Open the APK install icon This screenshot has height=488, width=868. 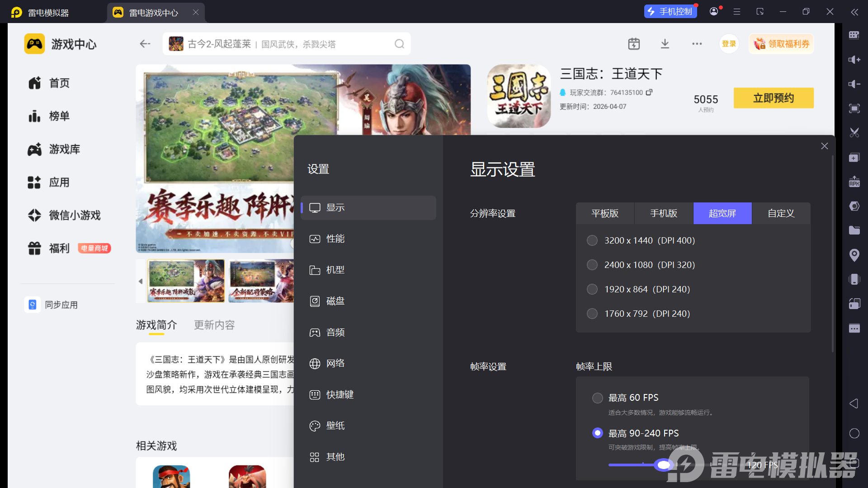(854, 182)
